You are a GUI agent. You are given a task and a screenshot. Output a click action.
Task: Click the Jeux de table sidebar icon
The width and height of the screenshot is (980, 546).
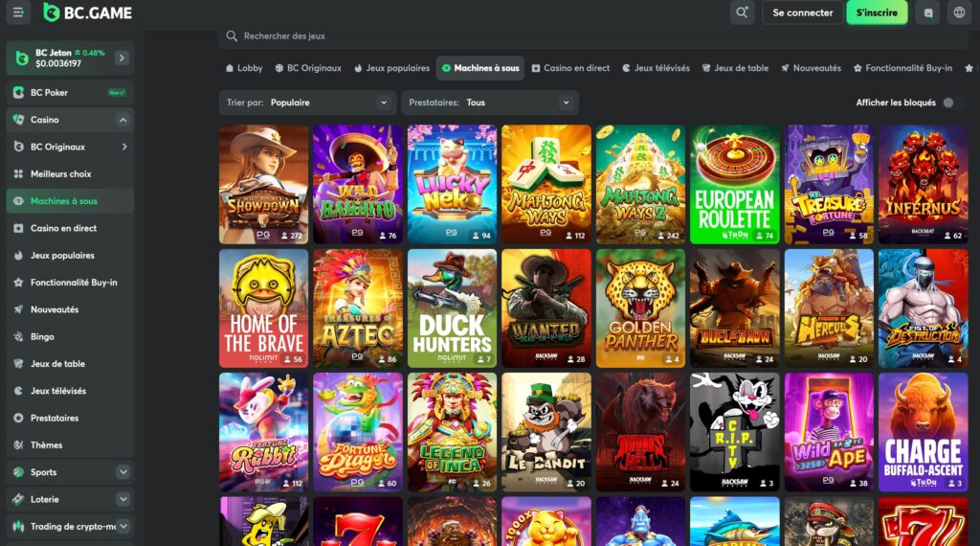(x=18, y=364)
